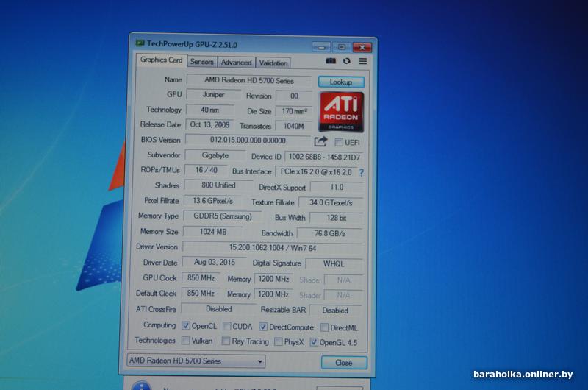Click the ATI Radeon logo
This screenshot has height=390, width=588.
(341, 112)
